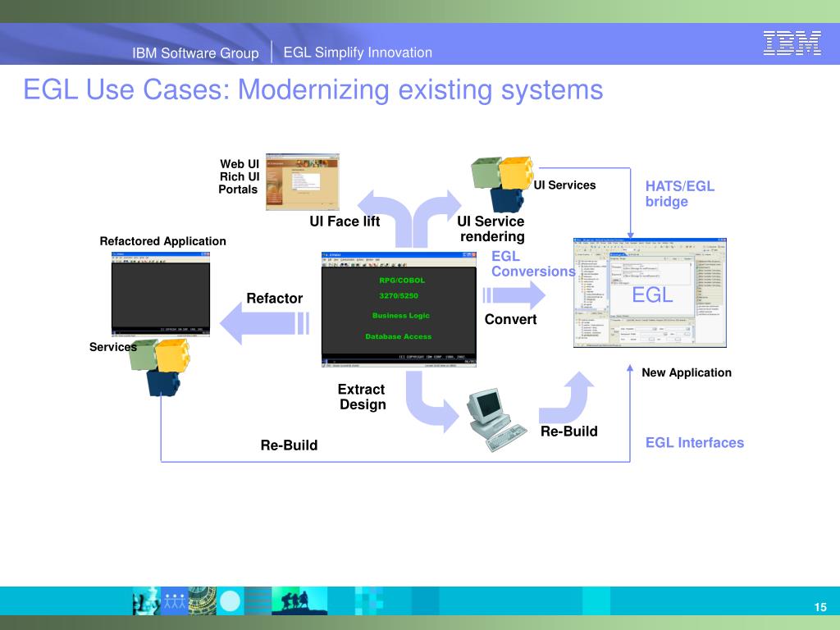This screenshot has width=840, height=630.
Task: Click the 'IBM Software Group' header text
Action: coord(195,53)
